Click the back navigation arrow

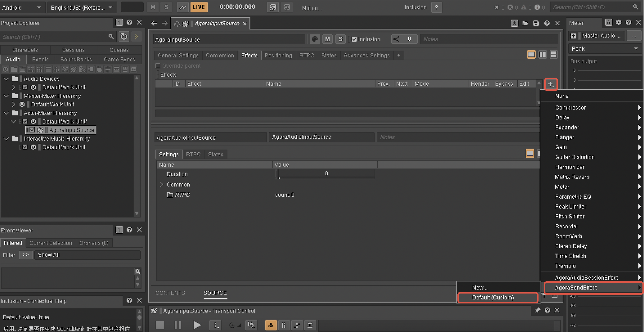click(x=154, y=23)
